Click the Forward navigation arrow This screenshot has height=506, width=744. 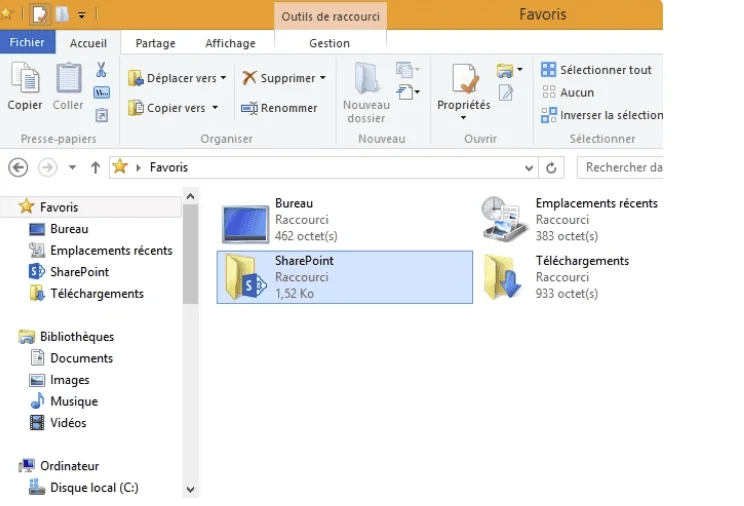(x=47, y=168)
